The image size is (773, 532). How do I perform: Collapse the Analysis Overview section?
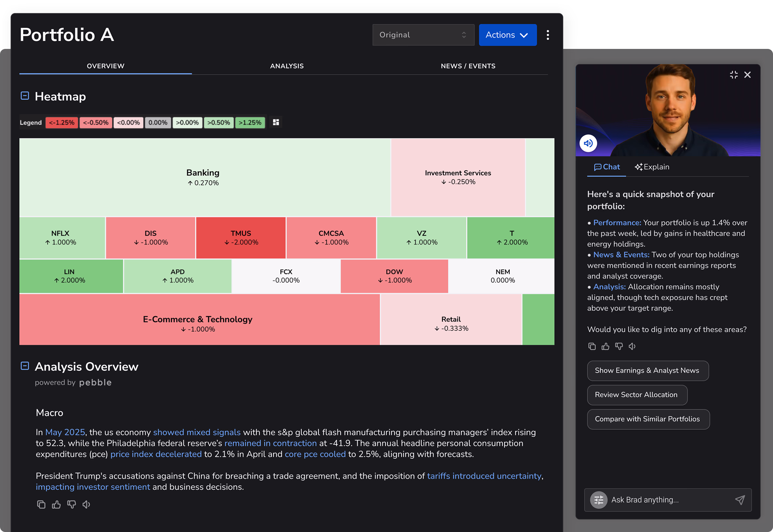click(x=25, y=366)
